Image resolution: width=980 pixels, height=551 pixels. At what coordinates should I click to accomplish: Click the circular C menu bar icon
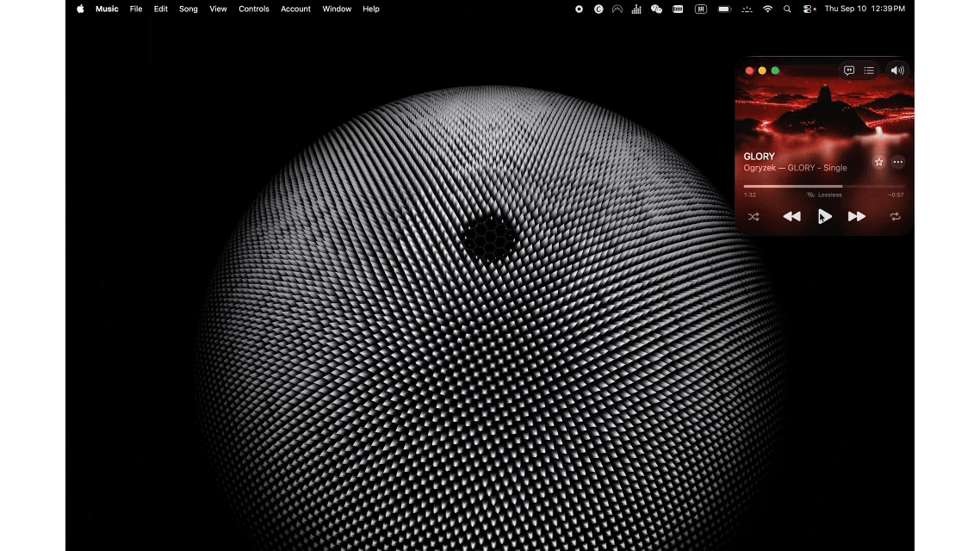point(599,9)
